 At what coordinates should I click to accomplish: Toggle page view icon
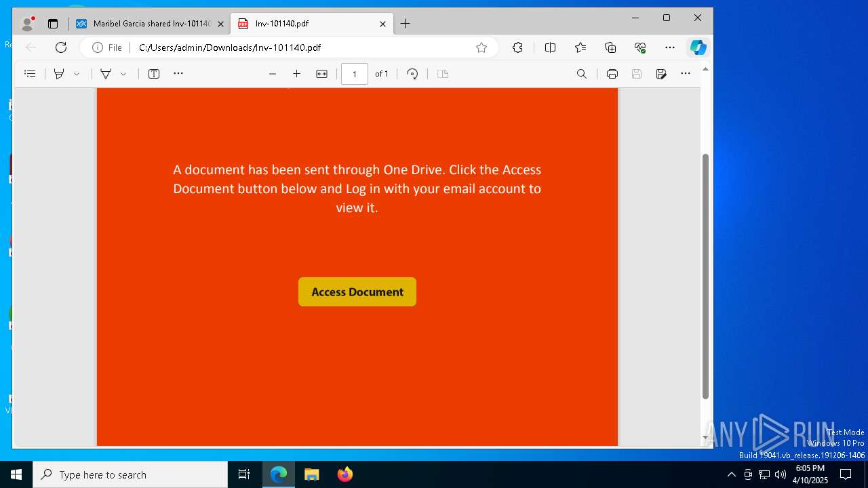click(x=443, y=74)
